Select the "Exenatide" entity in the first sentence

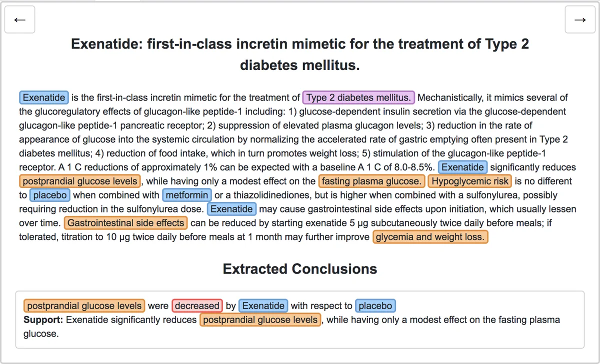click(44, 97)
